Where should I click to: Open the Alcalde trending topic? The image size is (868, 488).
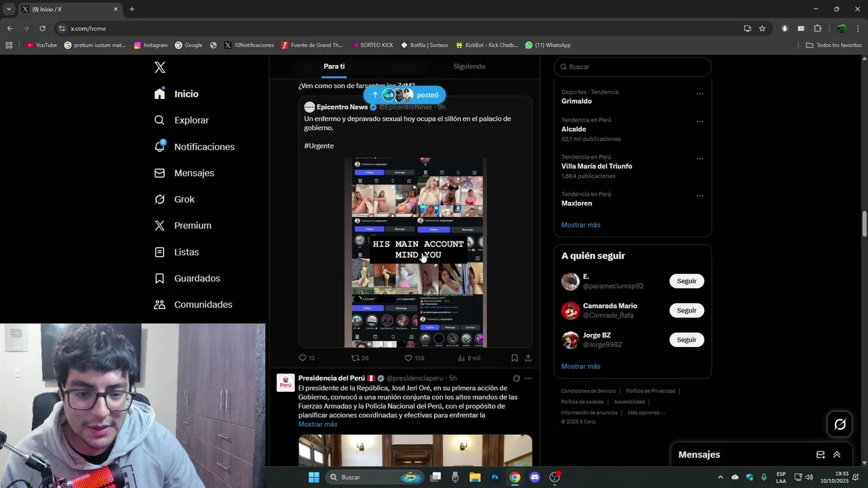click(574, 129)
